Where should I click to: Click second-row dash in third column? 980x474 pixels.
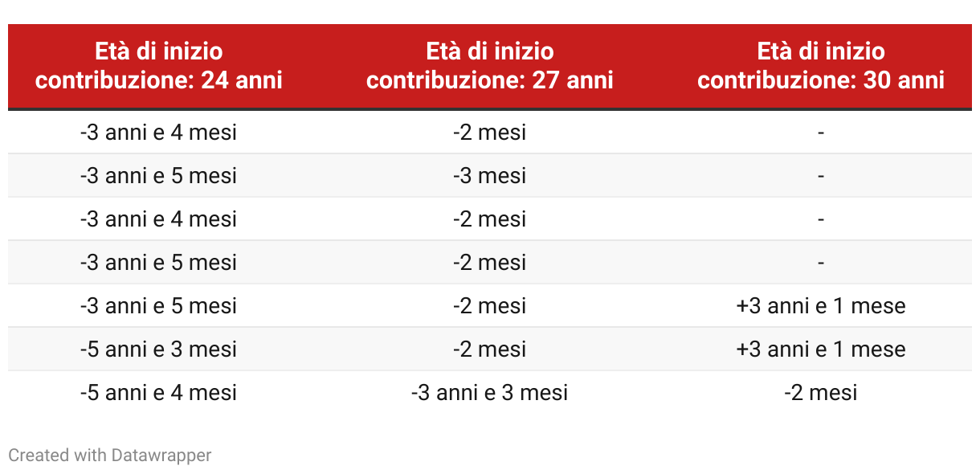[820, 175]
